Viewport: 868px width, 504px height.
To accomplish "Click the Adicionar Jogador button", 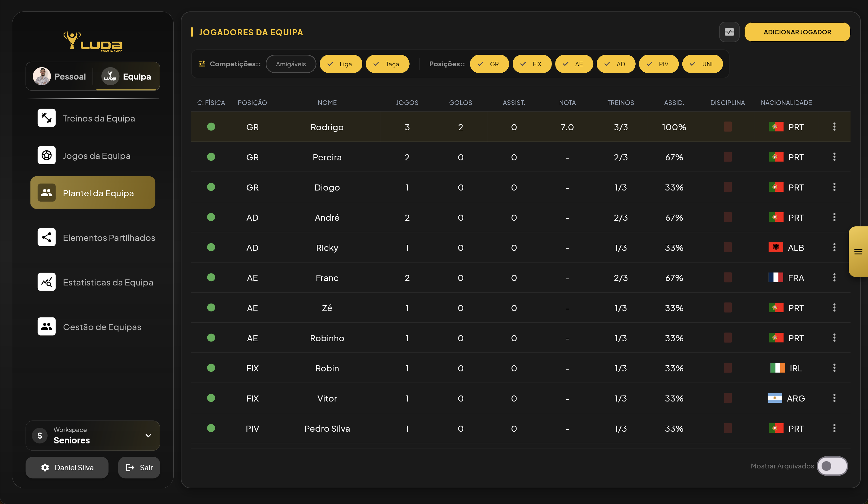I will [x=797, y=32].
